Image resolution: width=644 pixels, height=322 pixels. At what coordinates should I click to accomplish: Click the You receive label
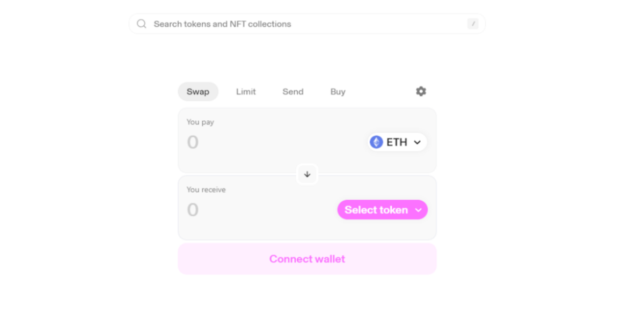[206, 190]
